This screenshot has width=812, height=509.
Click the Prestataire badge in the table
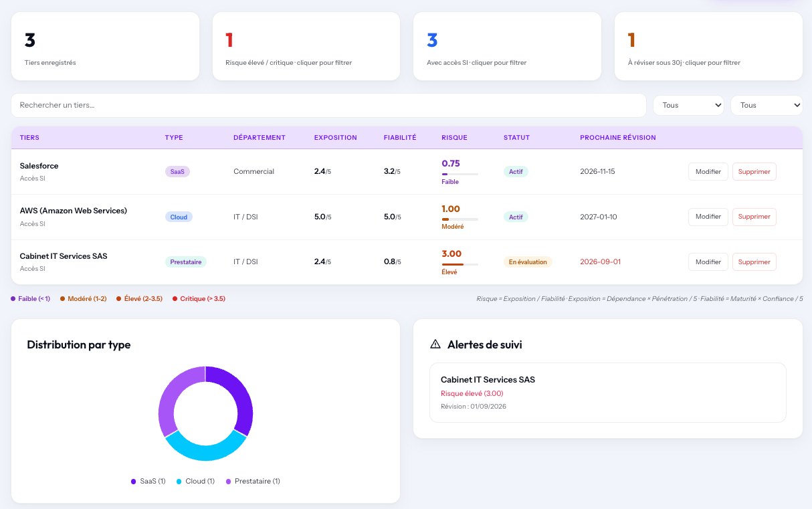tap(186, 262)
